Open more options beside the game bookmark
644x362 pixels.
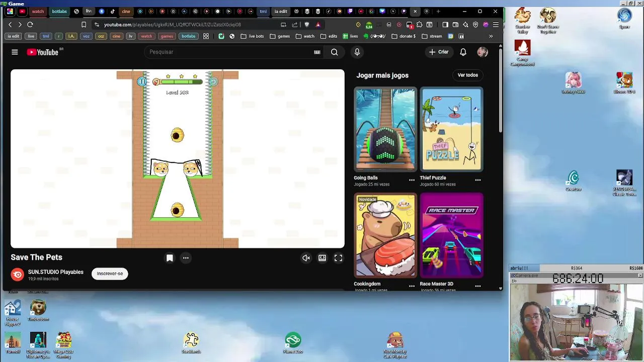tap(186, 258)
